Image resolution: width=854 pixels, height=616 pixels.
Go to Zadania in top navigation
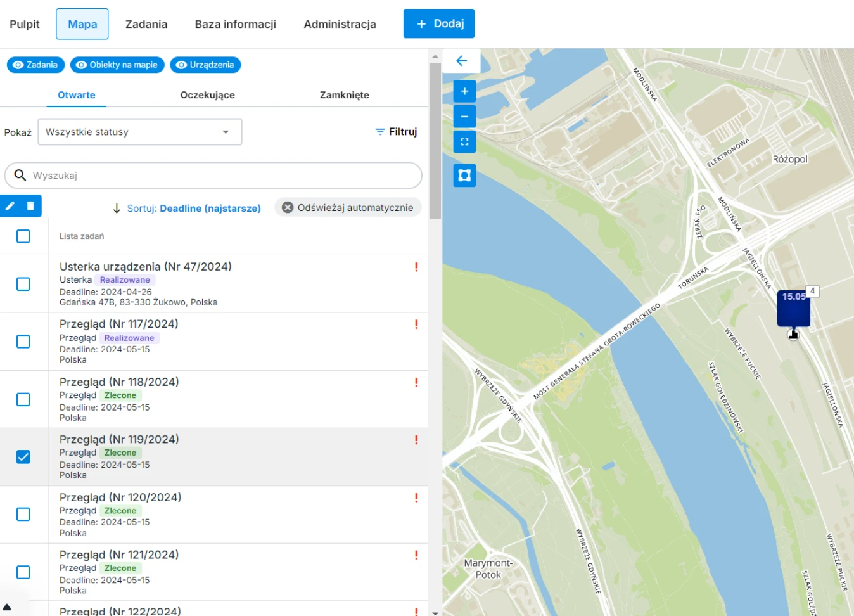[x=146, y=24]
